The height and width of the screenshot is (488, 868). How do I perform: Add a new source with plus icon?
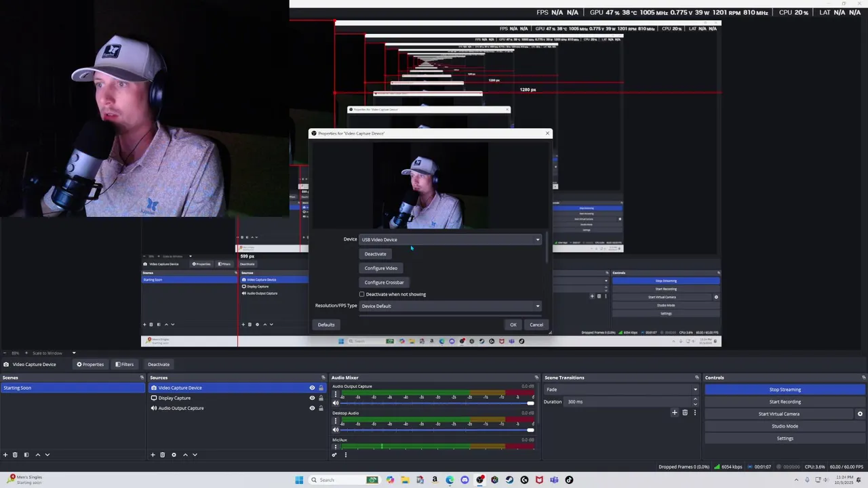pos(153,455)
